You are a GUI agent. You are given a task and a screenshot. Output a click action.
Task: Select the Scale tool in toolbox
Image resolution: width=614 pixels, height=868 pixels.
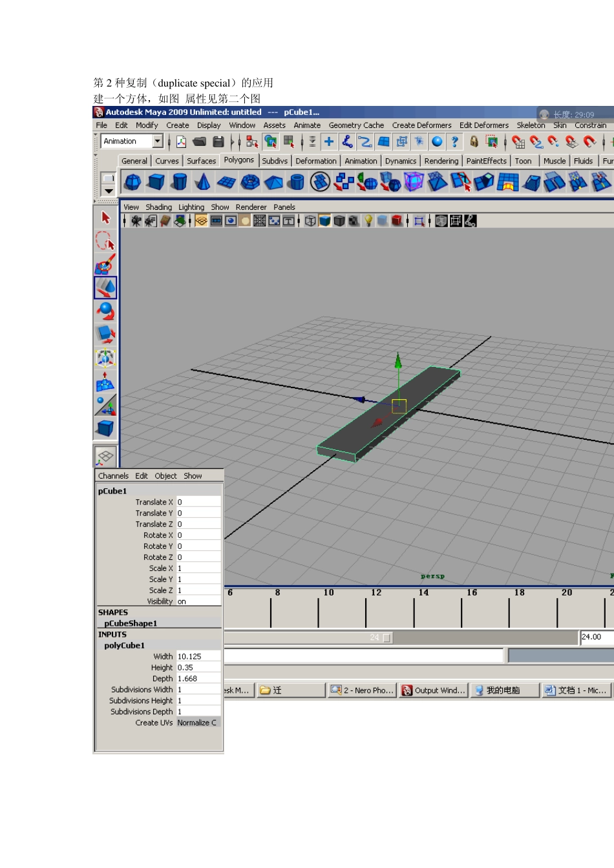coord(105,335)
